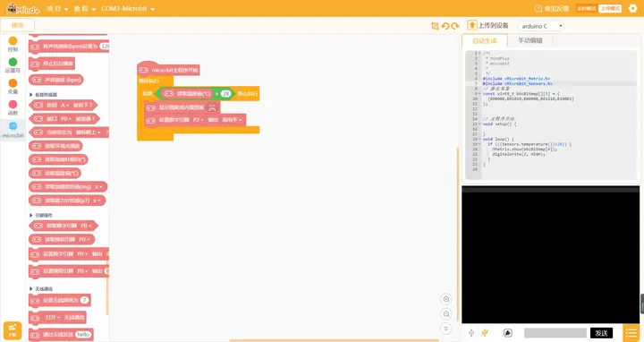Viewport: 644px width, 342px height.
Task: Click the undo arrow icon
Action: pos(445,26)
